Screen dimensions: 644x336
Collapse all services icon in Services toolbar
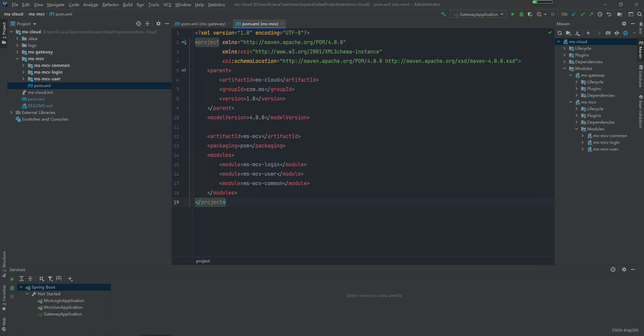click(x=30, y=279)
